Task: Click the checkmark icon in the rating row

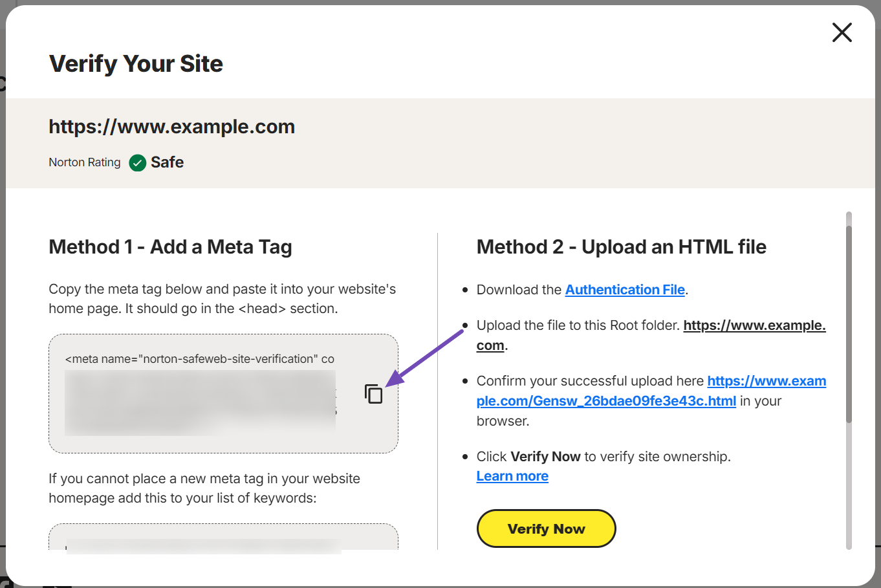Action: pyautogui.click(x=137, y=162)
